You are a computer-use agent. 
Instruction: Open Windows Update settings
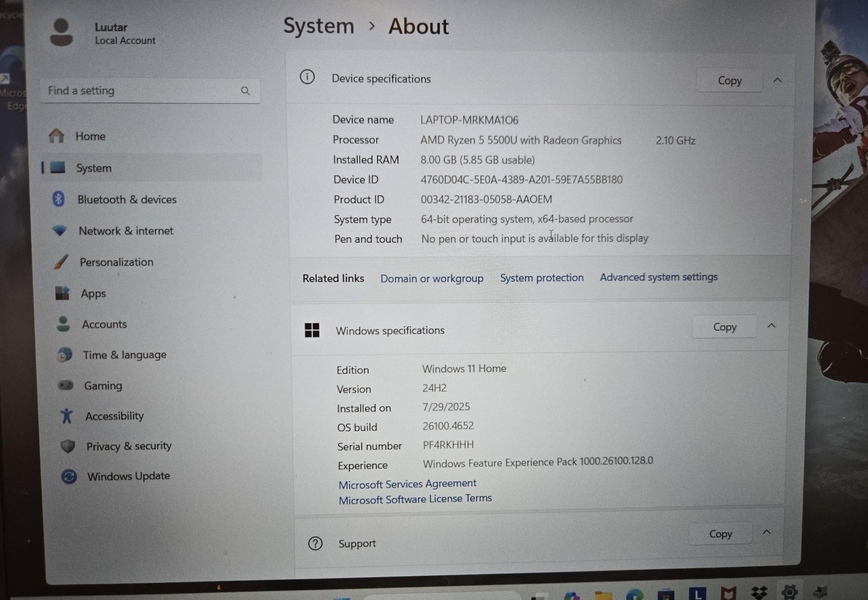[128, 476]
